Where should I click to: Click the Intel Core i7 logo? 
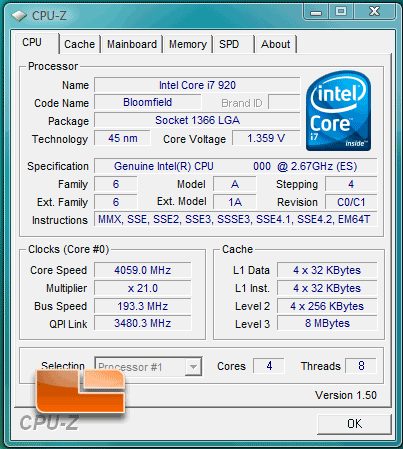(338, 111)
